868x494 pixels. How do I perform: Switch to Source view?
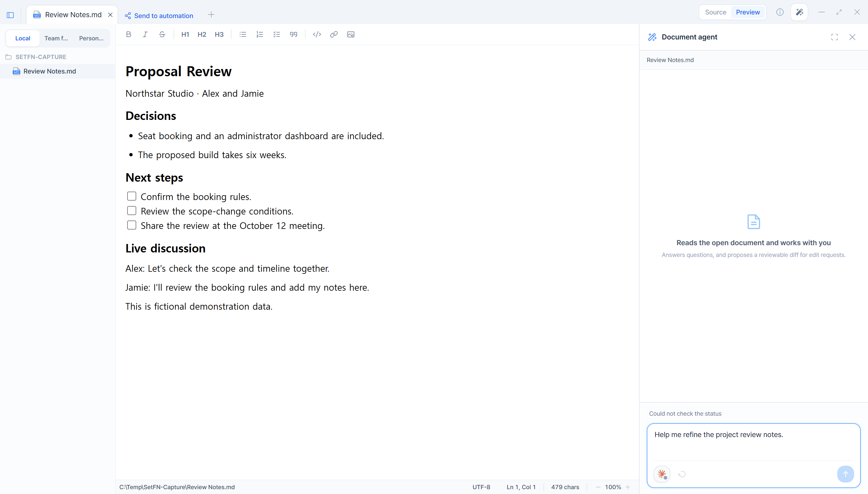click(x=715, y=12)
